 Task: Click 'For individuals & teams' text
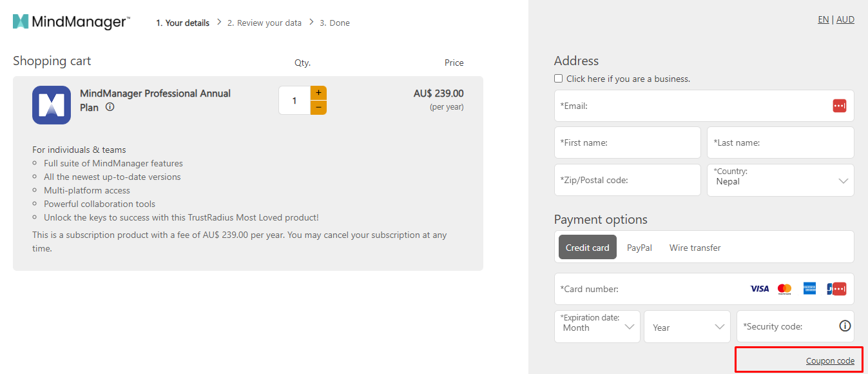tap(79, 150)
